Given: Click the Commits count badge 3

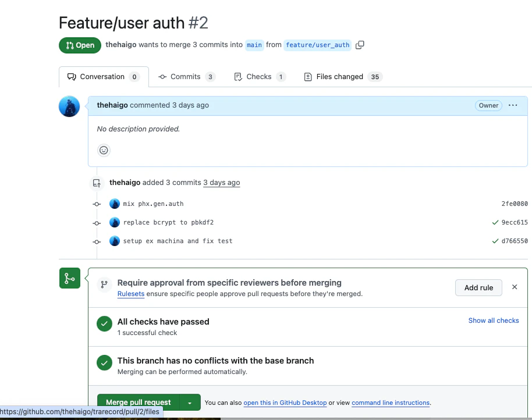Looking at the screenshot, I should (210, 77).
